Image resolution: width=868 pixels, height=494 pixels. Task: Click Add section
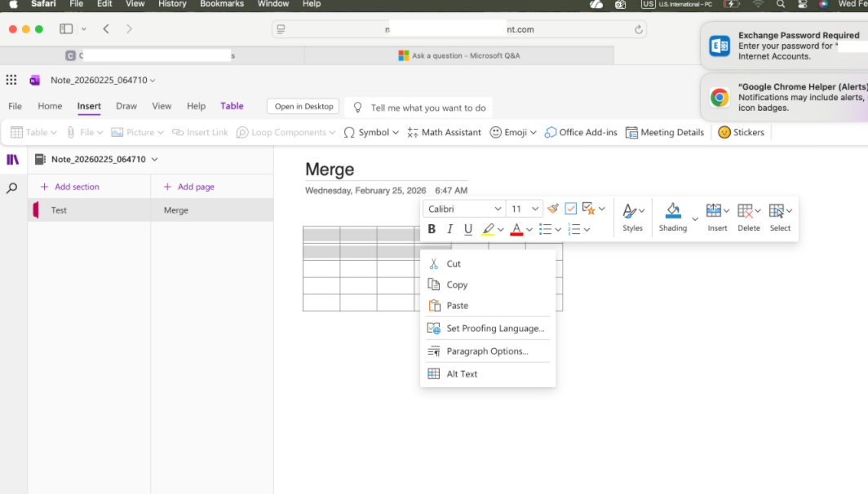pyautogui.click(x=70, y=187)
